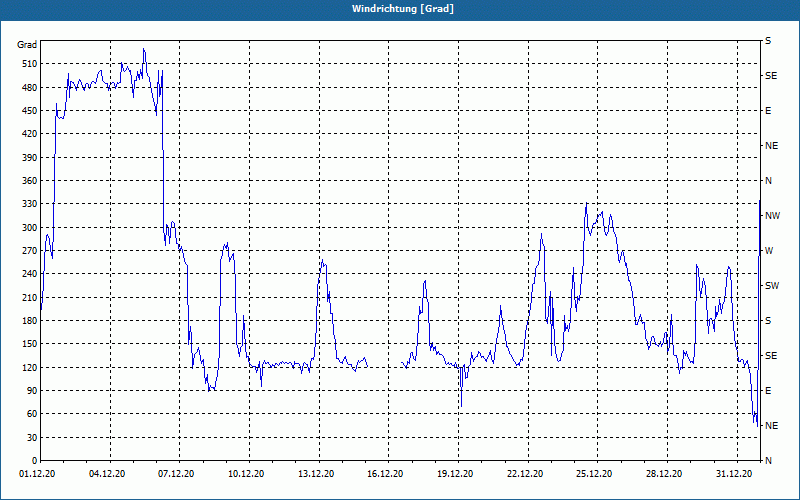Select the 90 axis value

click(x=31, y=391)
